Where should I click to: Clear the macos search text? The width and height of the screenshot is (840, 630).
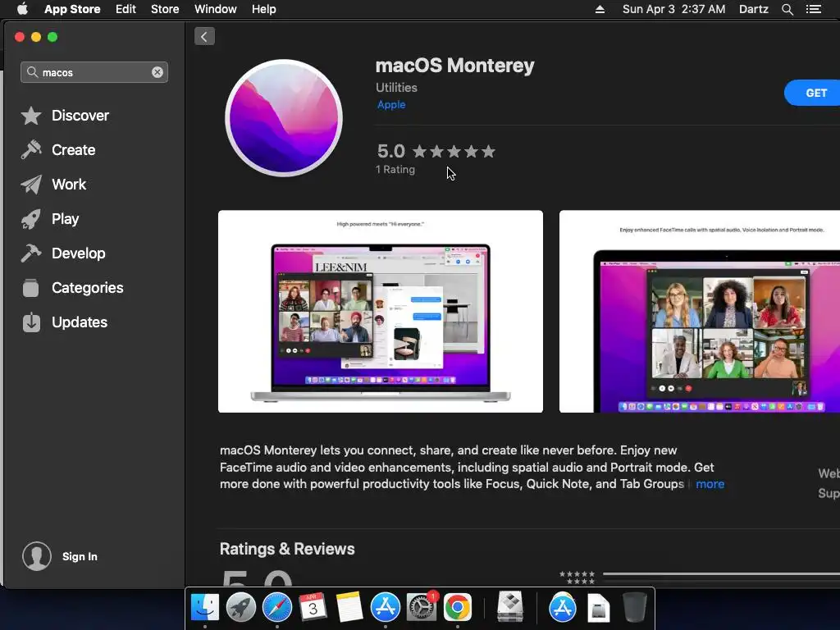157,72
